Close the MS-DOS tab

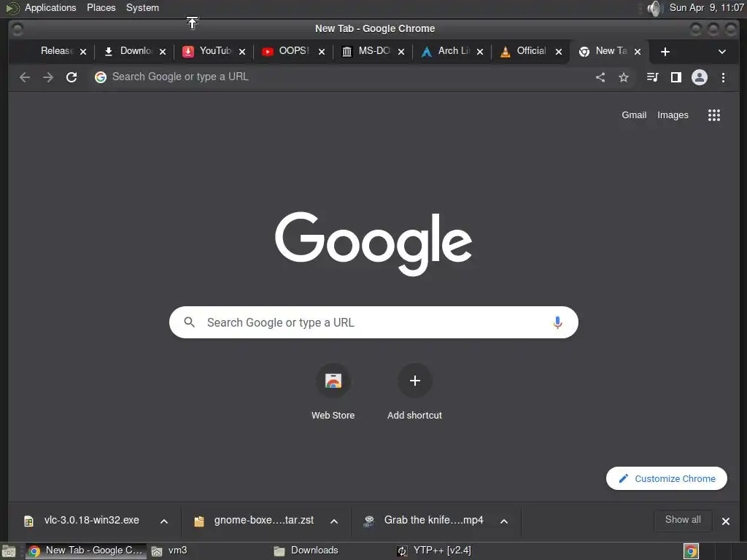point(401,52)
